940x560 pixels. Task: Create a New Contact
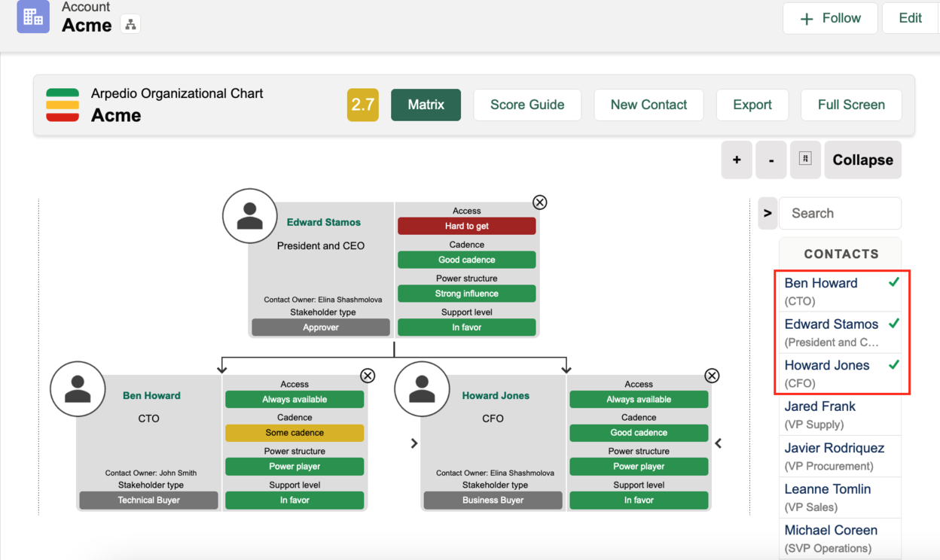click(649, 105)
